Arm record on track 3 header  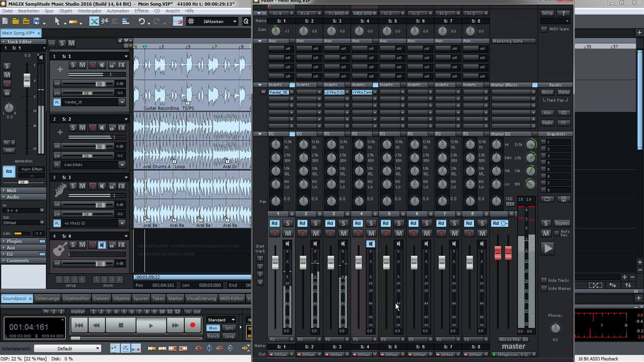point(93,187)
